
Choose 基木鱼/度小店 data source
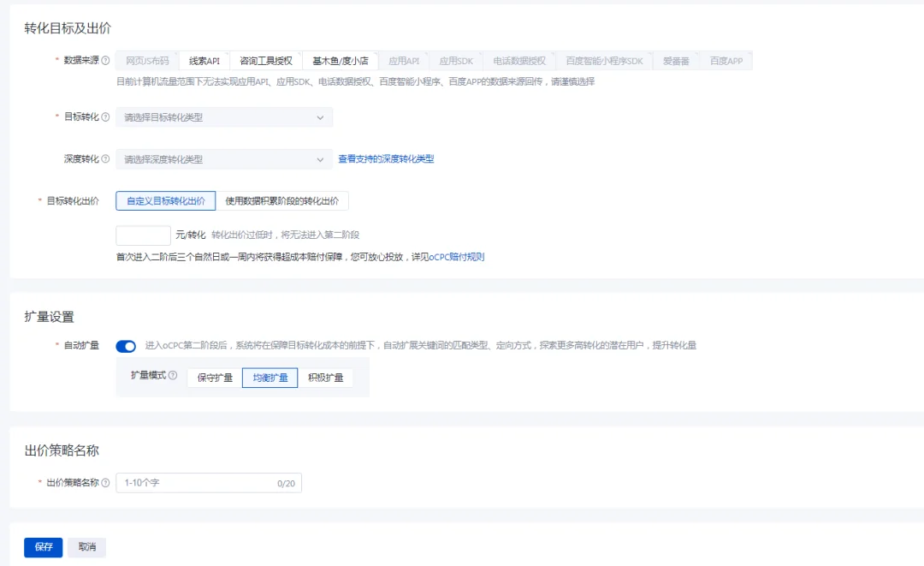point(340,61)
